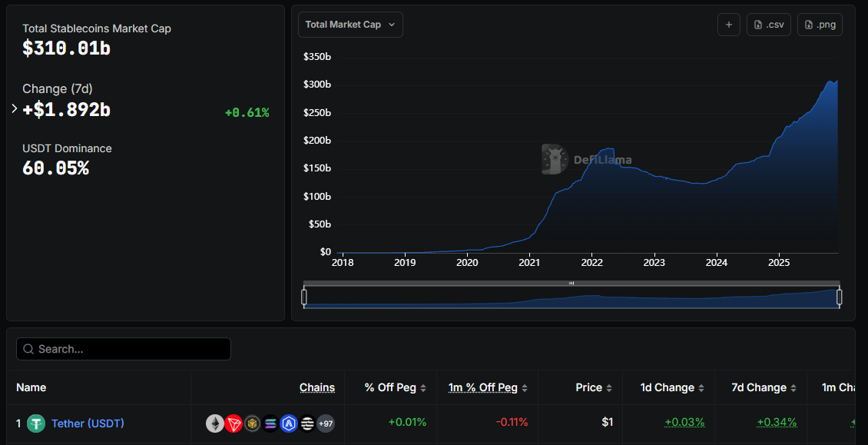
Task: Expand the Change (7d) chevron
Action: click(14, 109)
